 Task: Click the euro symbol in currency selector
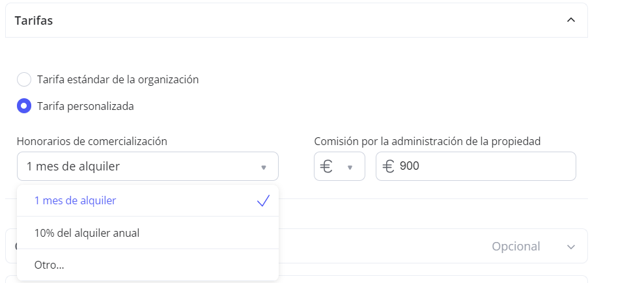[328, 167]
